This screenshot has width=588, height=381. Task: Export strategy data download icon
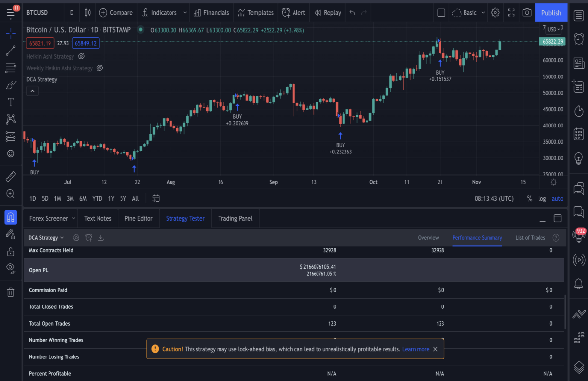click(x=101, y=238)
